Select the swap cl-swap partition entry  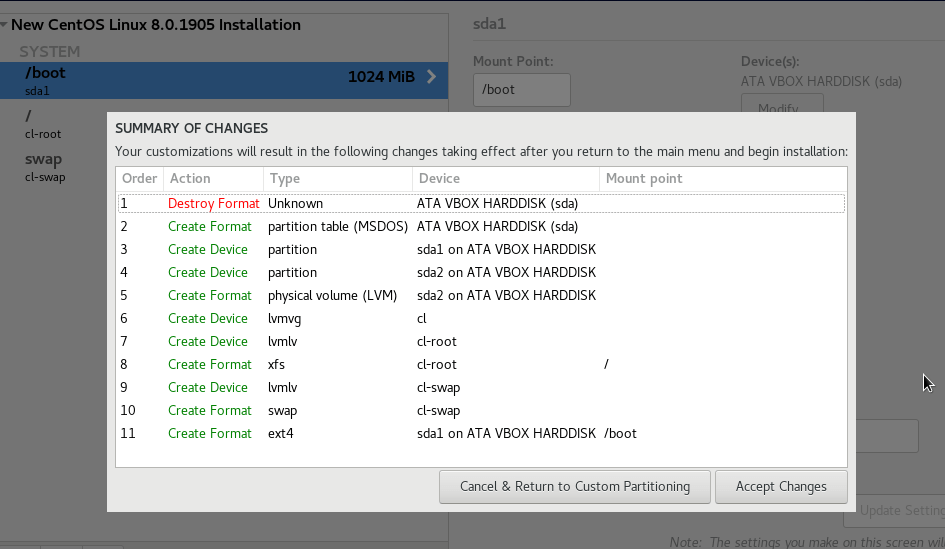point(53,168)
